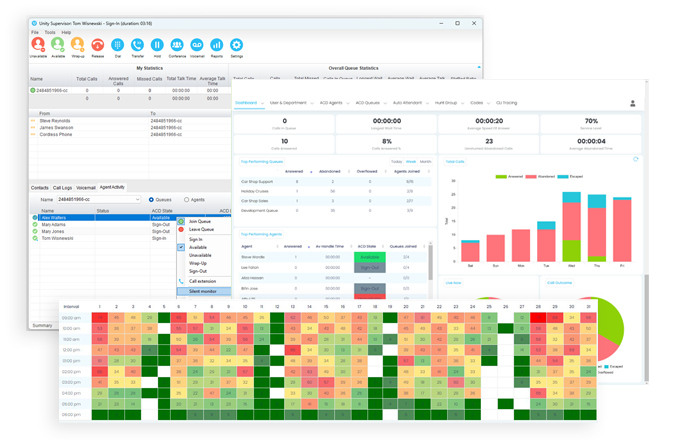Toggle the Month period button
This screenshot has height=440, width=685.
click(426, 162)
